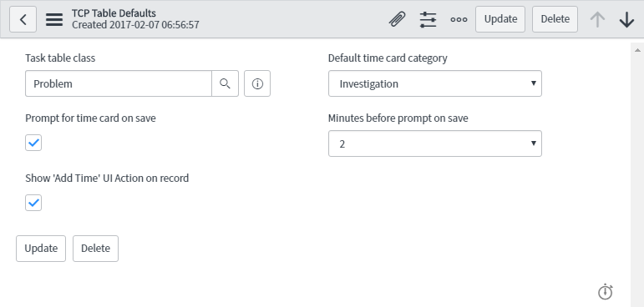Screen dimensions: 644x307
Task: Open attachments with the paperclip icon
Action: 397,19
